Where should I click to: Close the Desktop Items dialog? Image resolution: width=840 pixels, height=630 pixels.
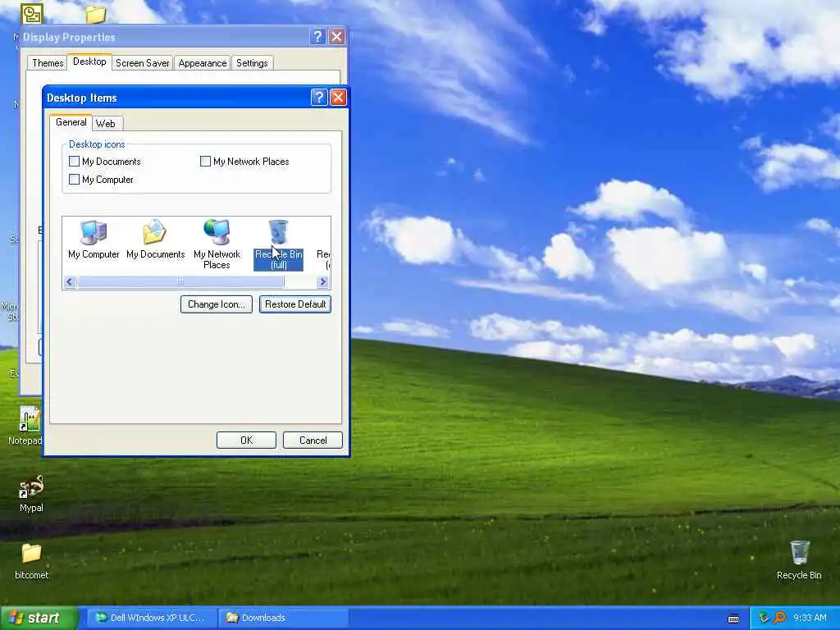click(338, 98)
